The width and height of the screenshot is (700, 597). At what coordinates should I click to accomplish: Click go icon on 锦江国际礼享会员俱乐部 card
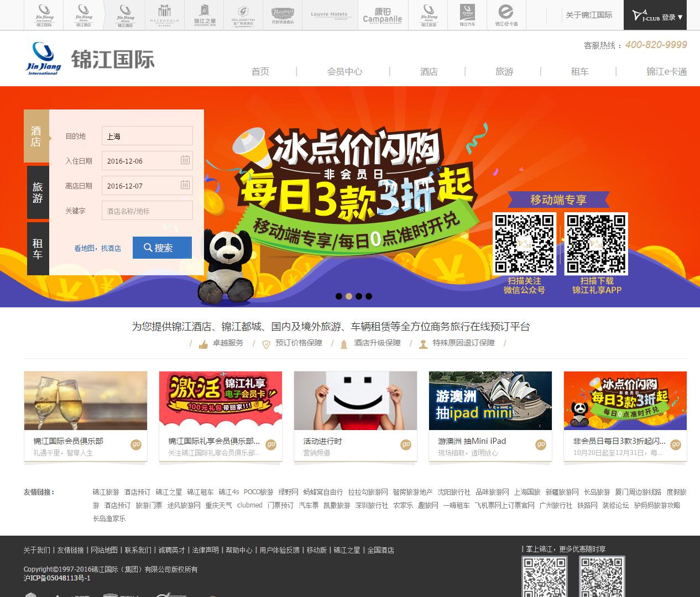[271, 444]
